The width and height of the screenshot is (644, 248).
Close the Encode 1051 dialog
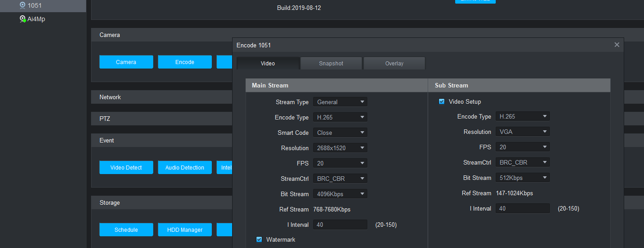617,45
